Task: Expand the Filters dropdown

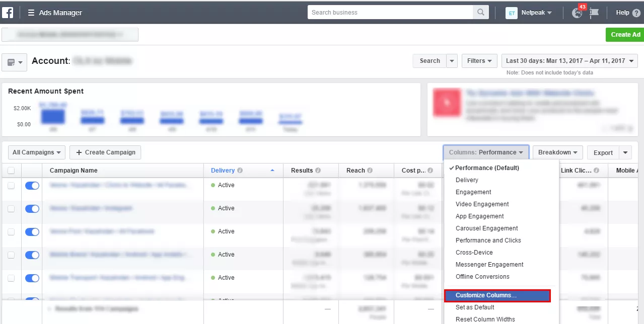Action: point(479,61)
